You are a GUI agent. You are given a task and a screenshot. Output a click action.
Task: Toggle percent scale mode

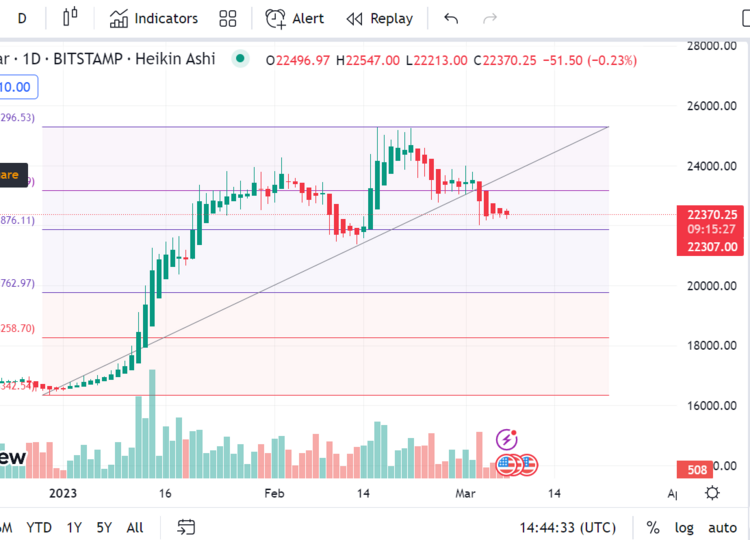pyautogui.click(x=653, y=527)
